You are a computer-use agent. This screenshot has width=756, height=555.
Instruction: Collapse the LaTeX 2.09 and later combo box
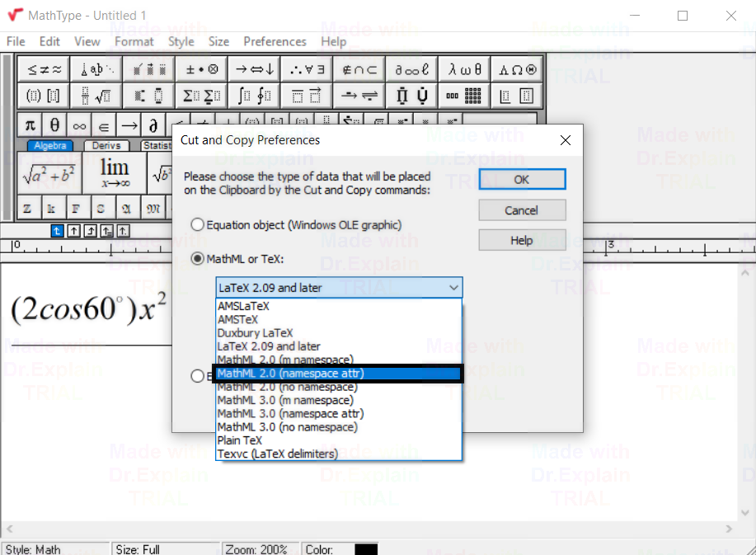[339, 287]
